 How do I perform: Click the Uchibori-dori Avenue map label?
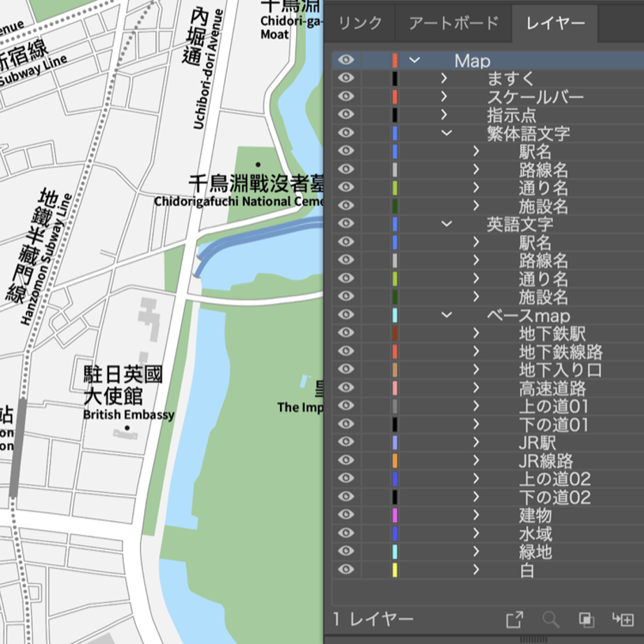click(x=208, y=69)
